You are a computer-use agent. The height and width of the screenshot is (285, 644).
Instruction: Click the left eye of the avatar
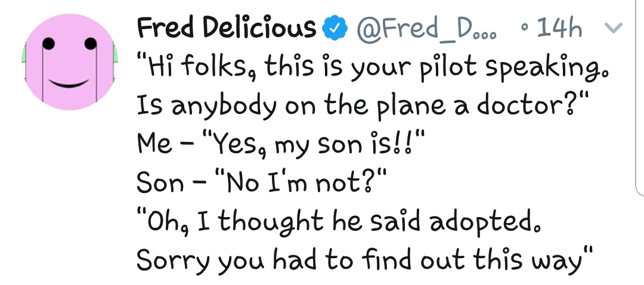point(48,44)
